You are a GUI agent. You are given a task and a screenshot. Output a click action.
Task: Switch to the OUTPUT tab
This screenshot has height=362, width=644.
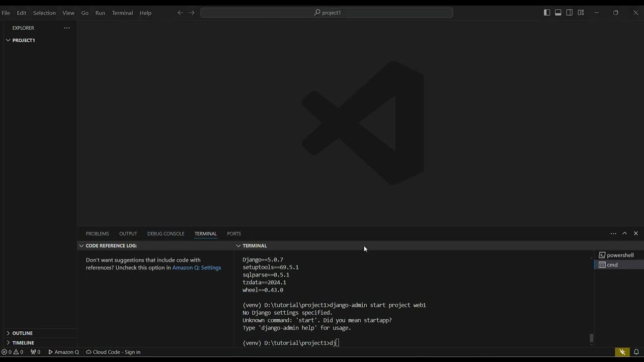click(x=128, y=234)
